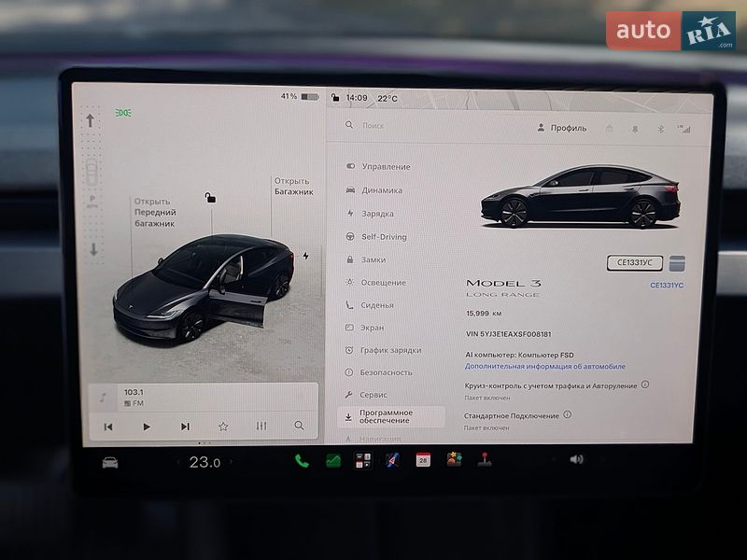The width and height of the screenshot is (747, 560).
Task: Tap Открыть Багажник trunk button
Action: click(293, 186)
